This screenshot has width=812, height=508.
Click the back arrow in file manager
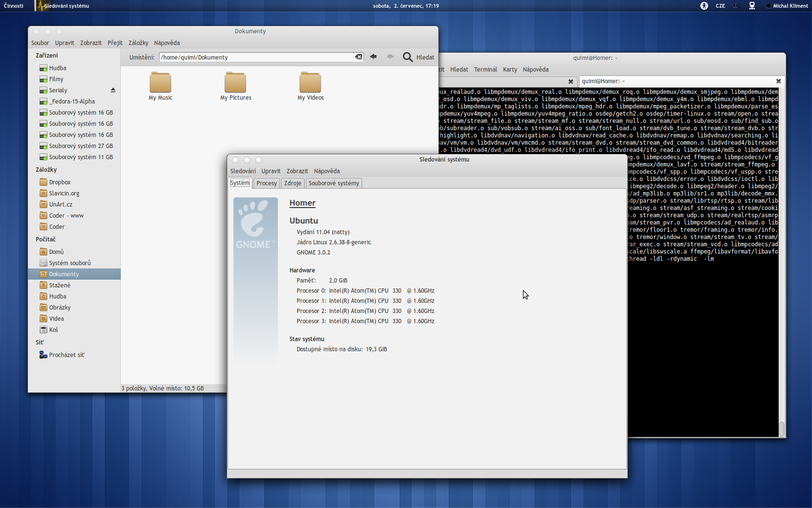pyautogui.click(x=373, y=57)
